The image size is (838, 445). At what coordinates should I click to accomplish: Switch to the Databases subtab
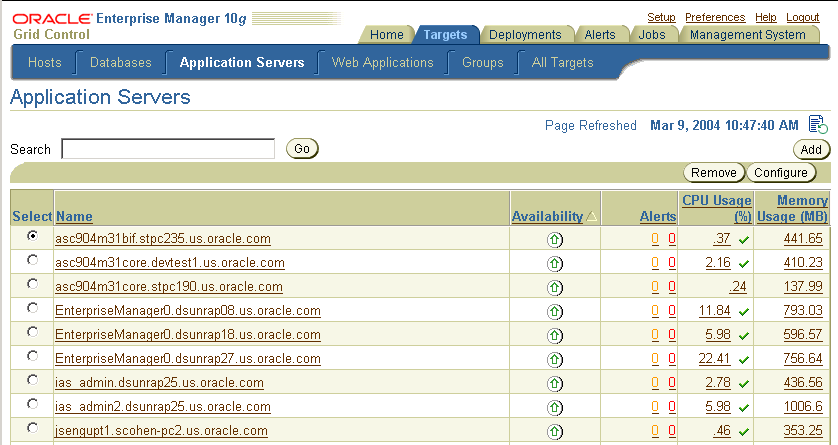(121, 63)
